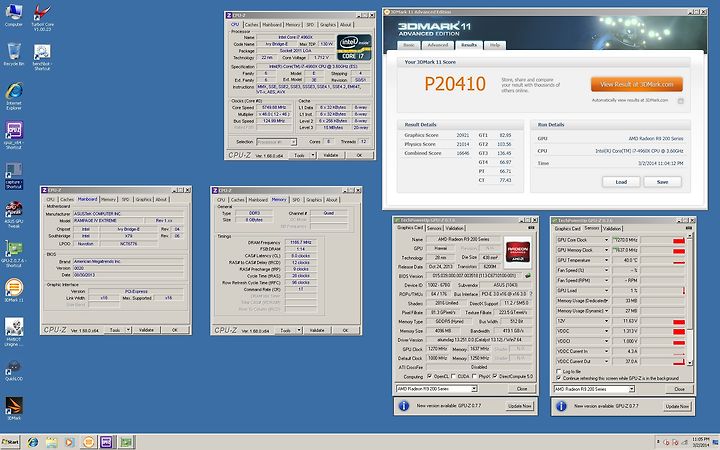This screenshot has height=450, width=720.
Task: Toggle the PhysX checkbox in GPU-Z
Action: click(474, 376)
